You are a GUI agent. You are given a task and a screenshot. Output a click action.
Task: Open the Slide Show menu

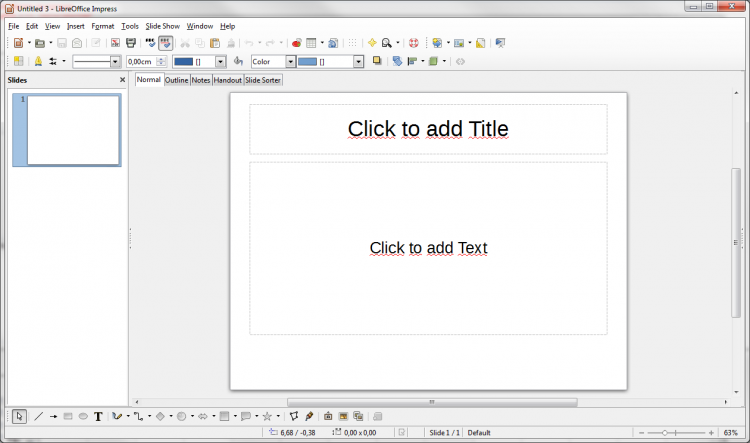coord(163,26)
